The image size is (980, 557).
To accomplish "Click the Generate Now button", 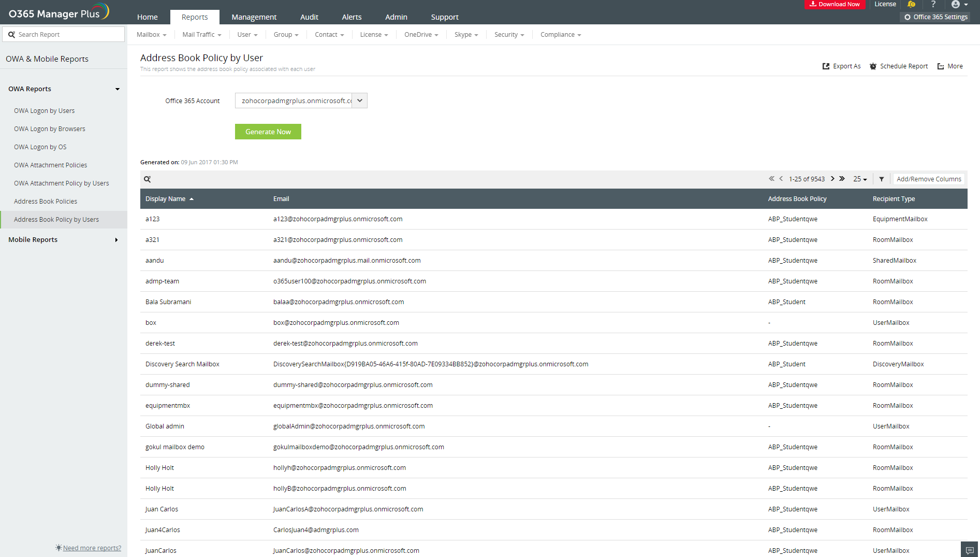I will (x=268, y=132).
